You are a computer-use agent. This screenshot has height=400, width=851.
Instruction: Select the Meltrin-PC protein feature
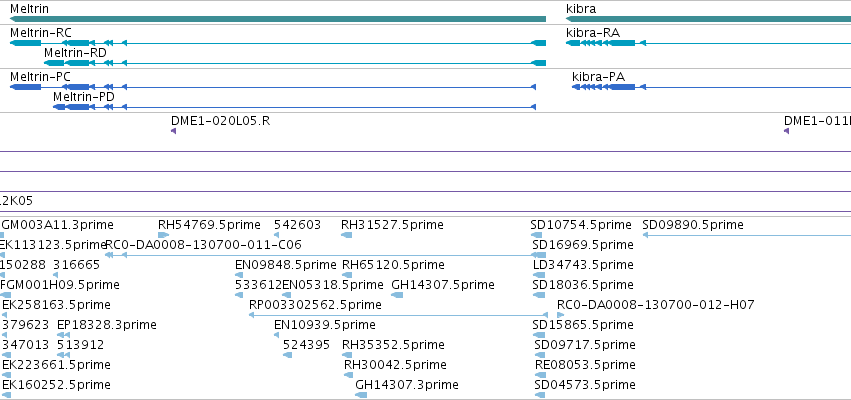tap(273, 87)
